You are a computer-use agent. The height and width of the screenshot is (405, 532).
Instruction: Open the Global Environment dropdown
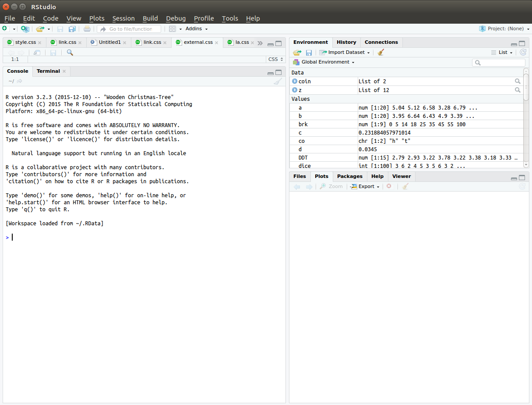pyautogui.click(x=325, y=62)
